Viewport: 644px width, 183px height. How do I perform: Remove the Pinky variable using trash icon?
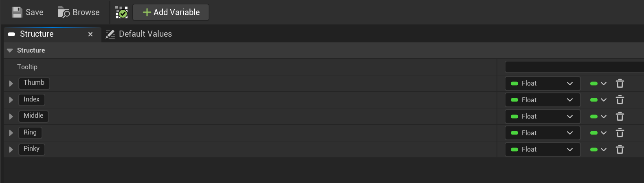[x=620, y=150]
